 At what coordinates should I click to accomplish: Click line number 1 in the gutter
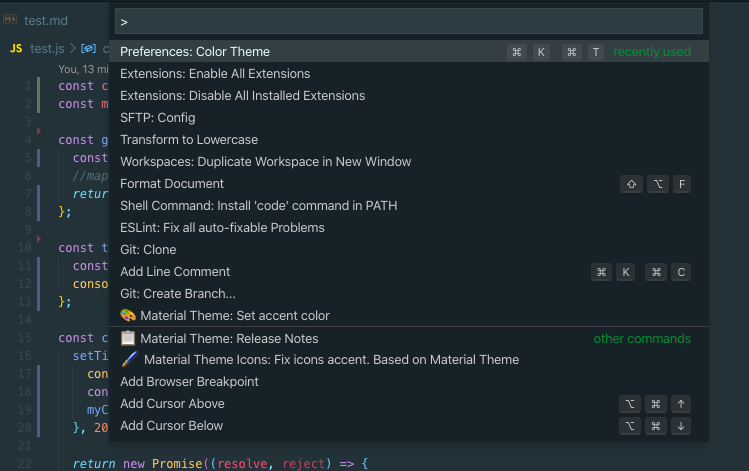pyautogui.click(x=28, y=86)
